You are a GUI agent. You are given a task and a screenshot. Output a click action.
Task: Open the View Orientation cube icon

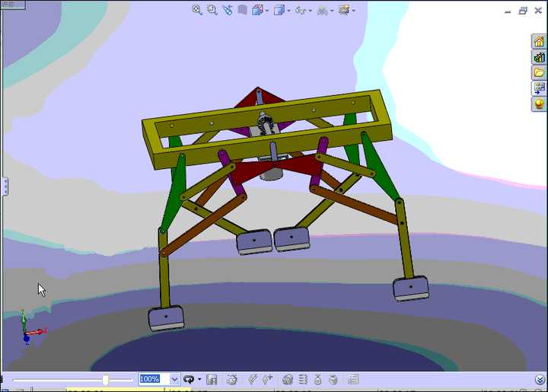pyautogui.click(x=257, y=10)
